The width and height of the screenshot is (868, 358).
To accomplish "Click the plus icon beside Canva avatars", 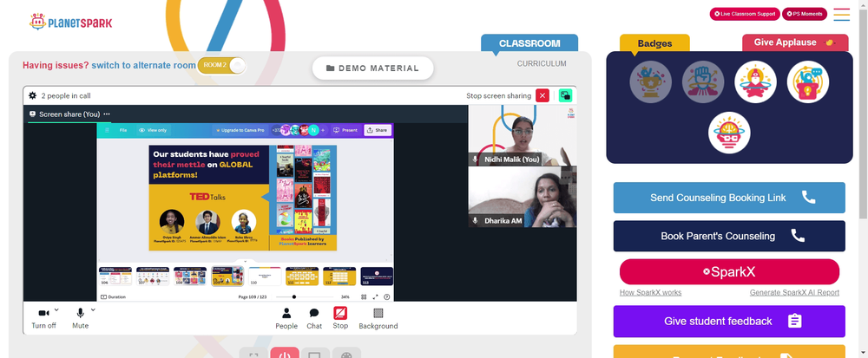I will pyautogui.click(x=323, y=130).
